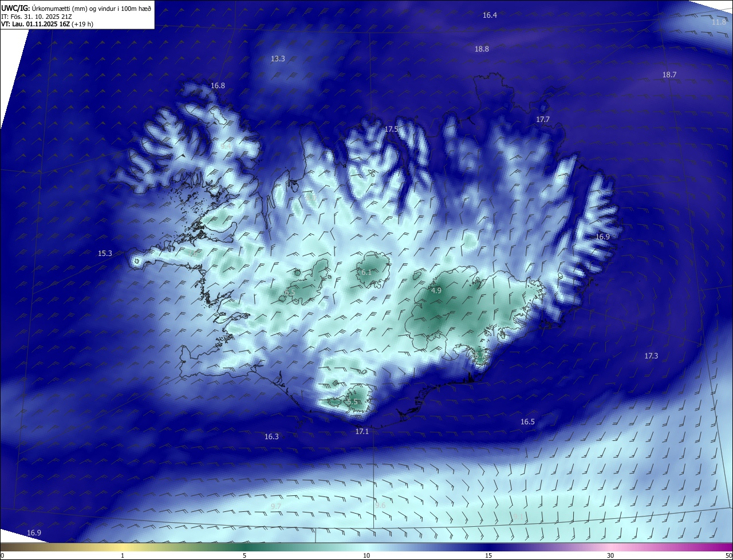This screenshot has height=560, width=733.
Task: Click the 16.9 label in bottom-left corner
Action: [34, 533]
